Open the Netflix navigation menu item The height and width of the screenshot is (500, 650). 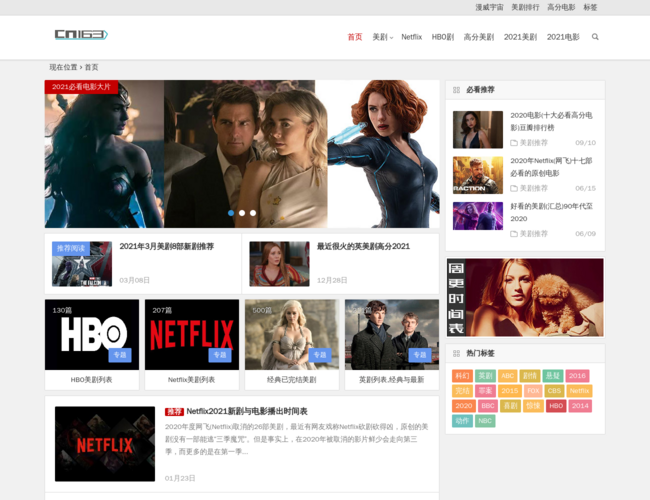[x=411, y=37]
